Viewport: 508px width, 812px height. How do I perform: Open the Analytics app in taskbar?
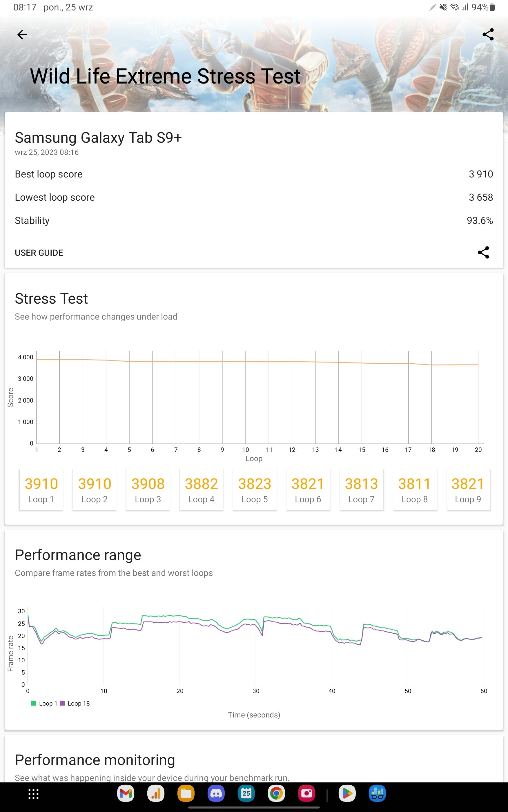[x=155, y=793]
